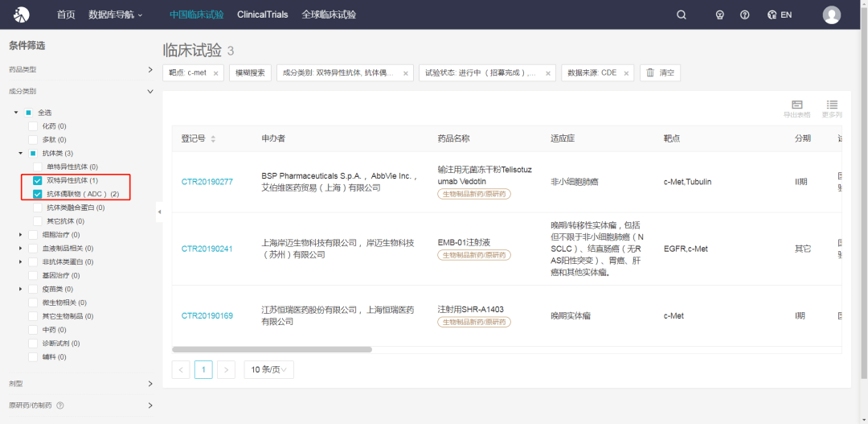Check the 化药 (0) checkbox

[x=33, y=126]
